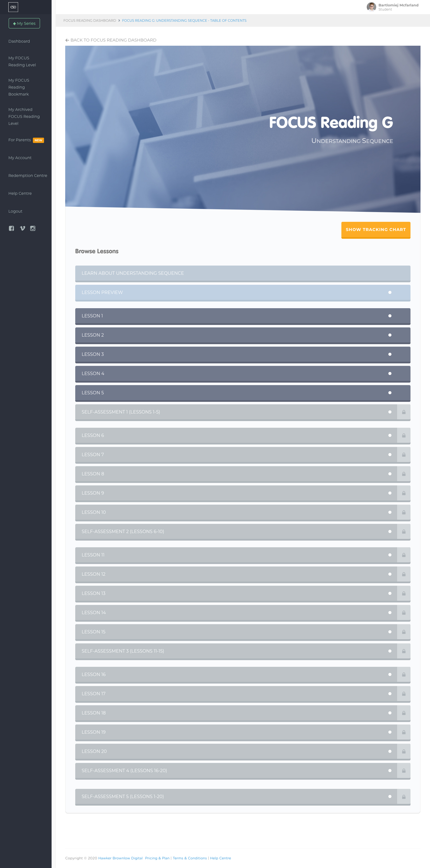Click lock icon on Self-Assessment 2 row
This screenshot has height=868, width=430.
403,531
